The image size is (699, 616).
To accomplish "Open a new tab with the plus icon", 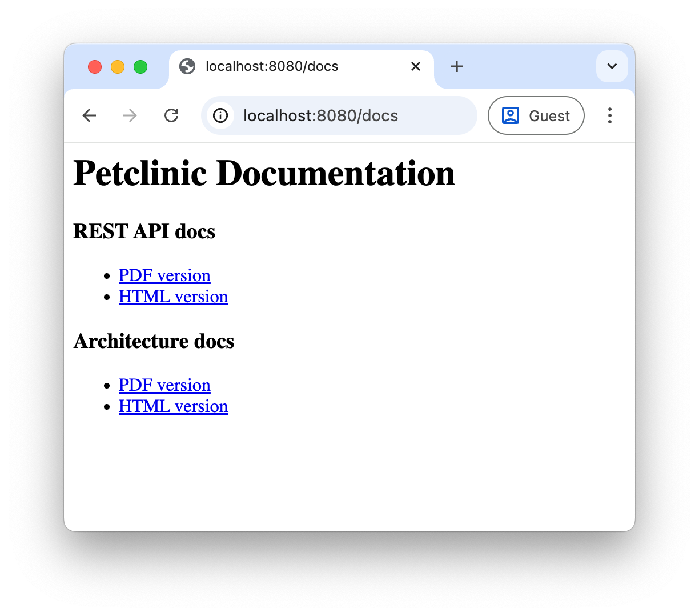I will pos(457,66).
